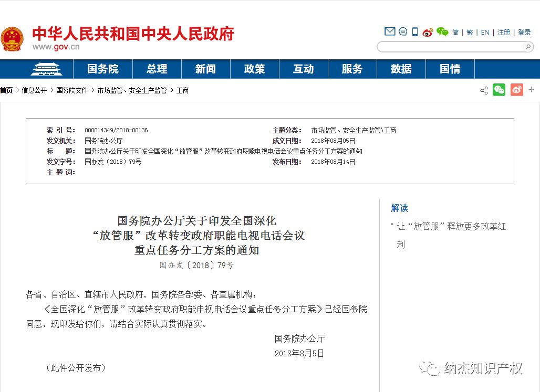Viewport: 540px width, 392px height.
Task: Go to 首页 via the breadcrumb
Action: (x=6, y=90)
